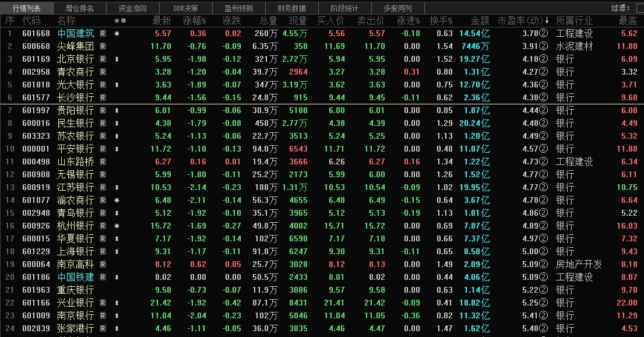The height and width of the screenshot is (337, 644).
Task: Click the marker icon for 华夏银行
Action: pos(117,239)
